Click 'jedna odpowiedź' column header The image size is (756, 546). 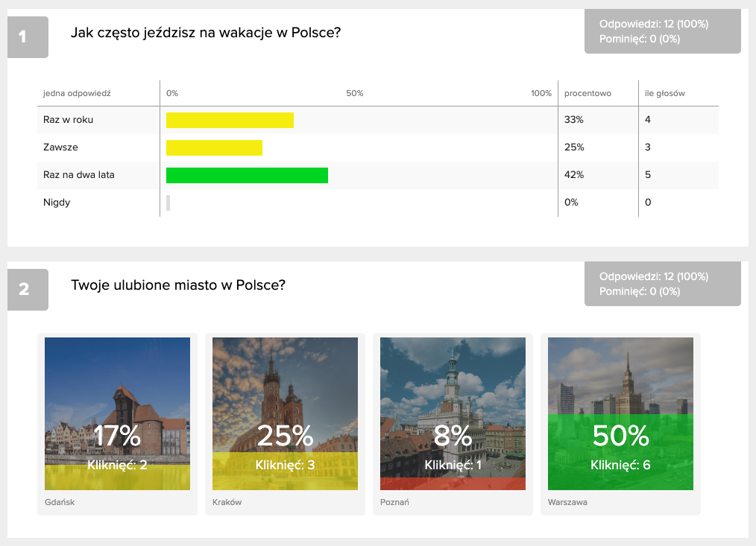coord(77,93)
